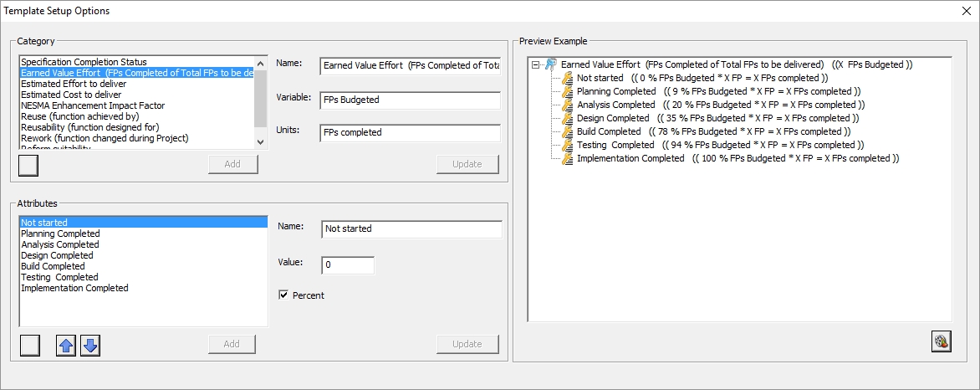This screenshot has width=980, height=390.
Task: Click the blue move-down arrow button
Action: tap(90, 344)
